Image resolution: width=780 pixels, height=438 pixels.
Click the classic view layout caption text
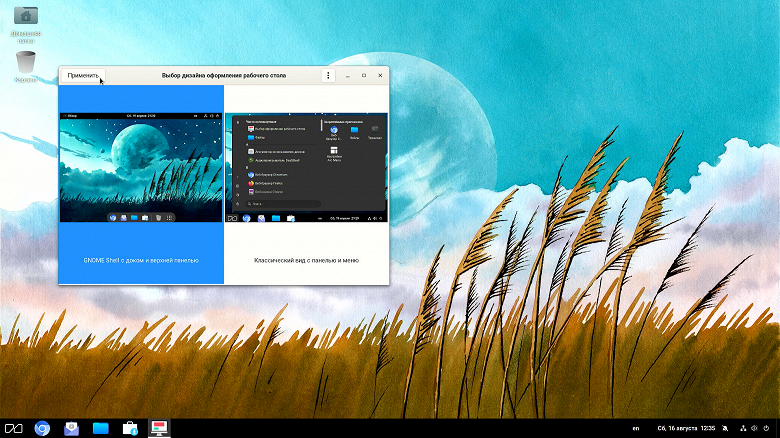pos(306,260)
